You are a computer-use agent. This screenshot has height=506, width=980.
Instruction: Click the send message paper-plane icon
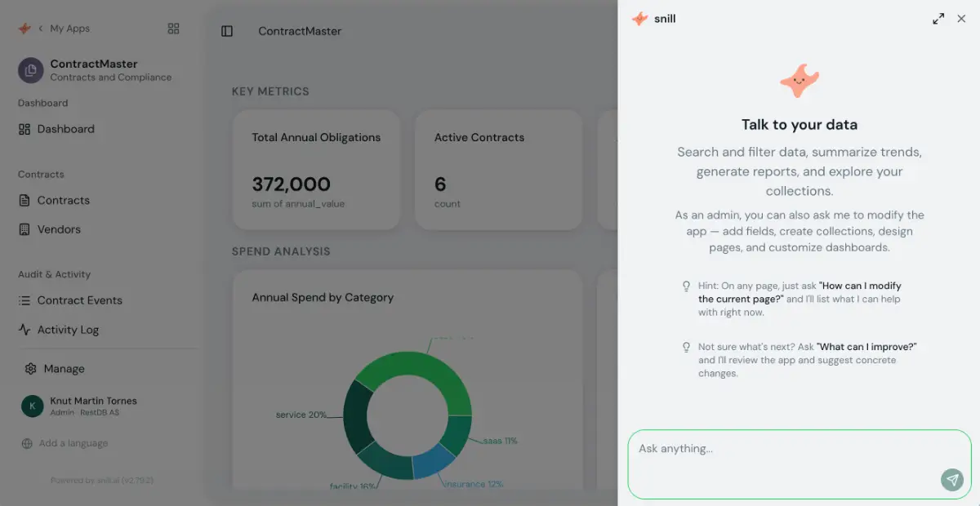(x=951, y=479)
